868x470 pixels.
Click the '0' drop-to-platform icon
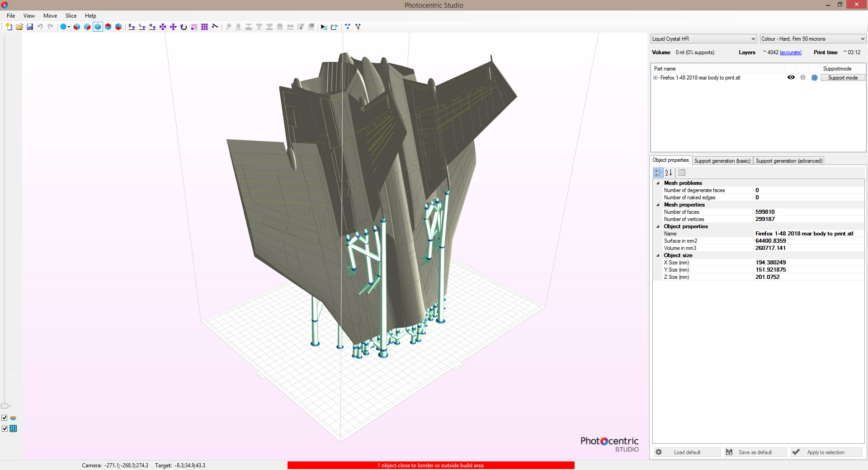point(132,27)
